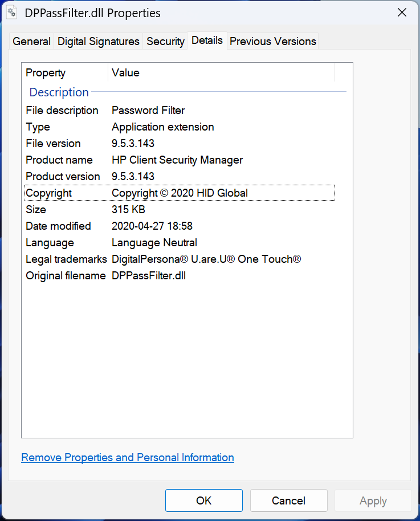Select the Details tab
420x521 pixels.
207,40
